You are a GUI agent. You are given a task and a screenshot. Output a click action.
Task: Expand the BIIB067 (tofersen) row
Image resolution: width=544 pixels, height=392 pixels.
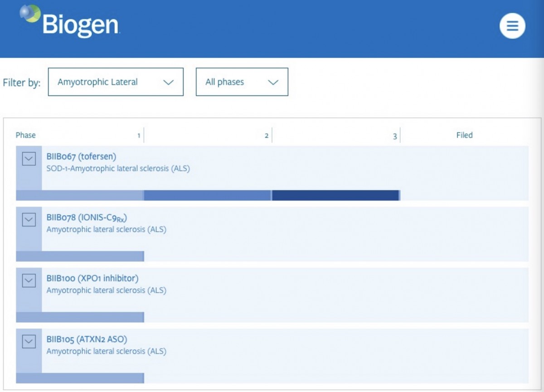[x=29, y=159]
